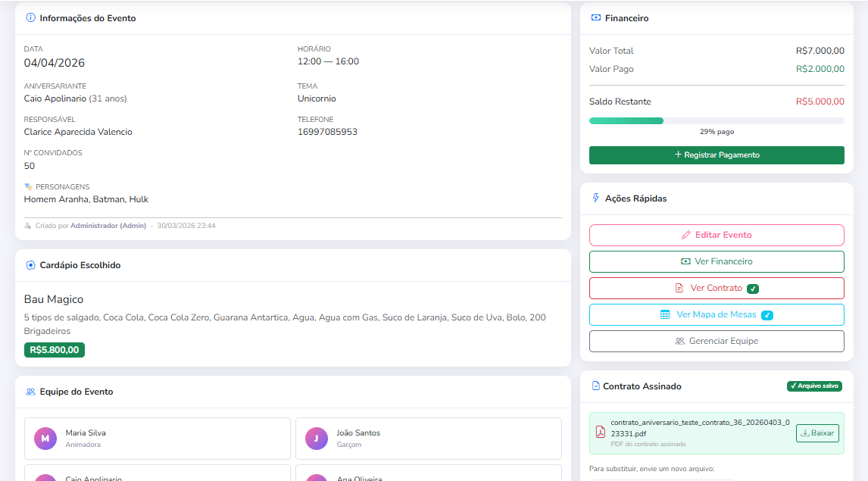The height and width of the screenshot is (481, 868).
Task: Click the people icon beside Equipe do Evento
Action: pyautogui.click(x=30, y=392)
